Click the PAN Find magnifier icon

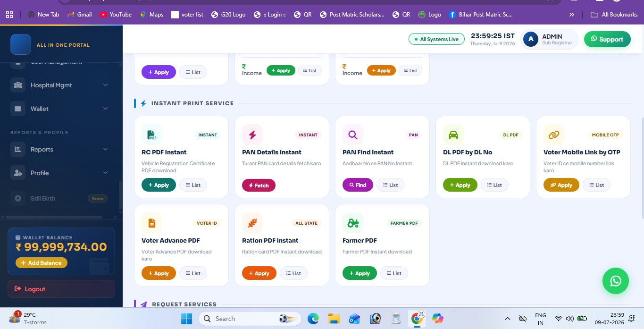pos(353,135)
